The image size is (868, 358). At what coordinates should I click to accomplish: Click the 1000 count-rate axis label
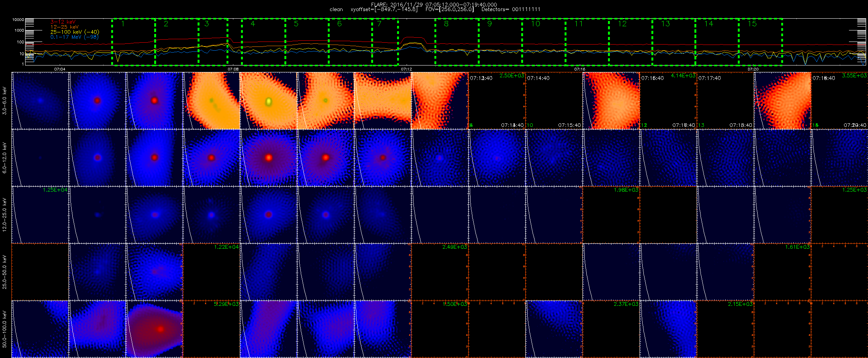click(19, 30)
